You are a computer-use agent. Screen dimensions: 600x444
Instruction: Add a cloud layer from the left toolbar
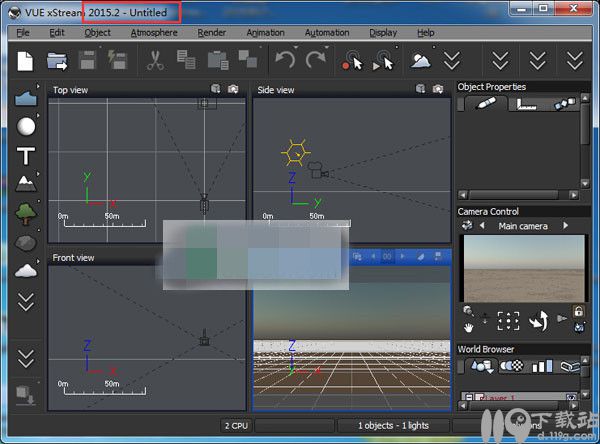26,271
